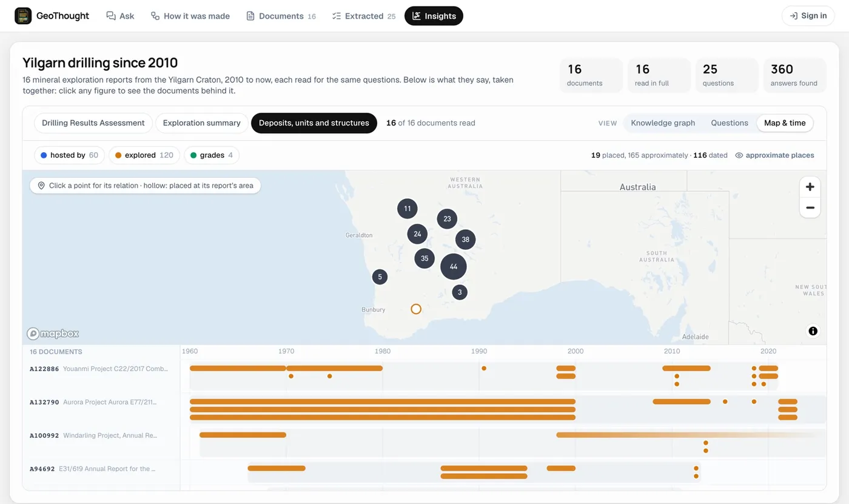
Task: Click the 1990 dot in the A122886 timeline
Action: tap(484, 368)
